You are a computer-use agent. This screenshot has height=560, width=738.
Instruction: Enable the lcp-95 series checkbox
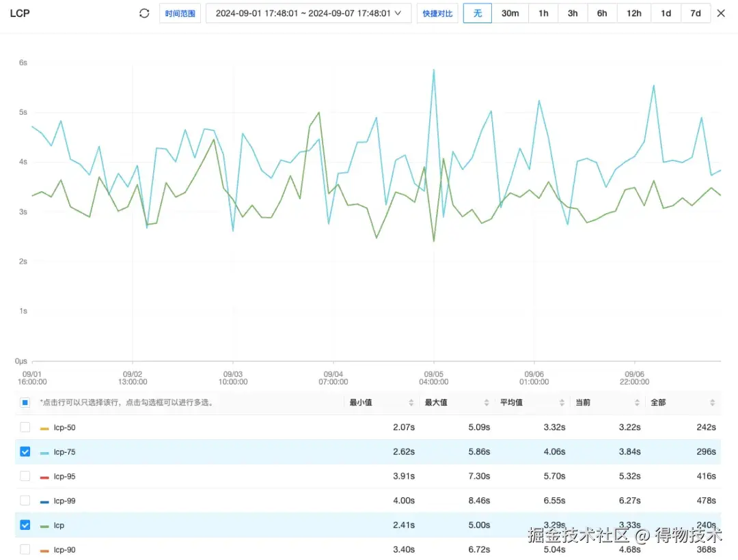tap(25, 476)
